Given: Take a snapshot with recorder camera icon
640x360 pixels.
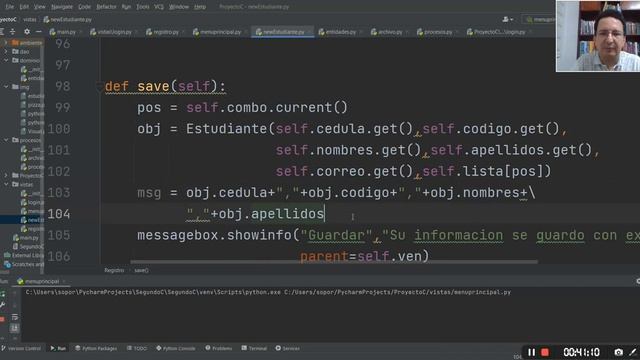Looking at the screenshot, I should tap(618, 352).
